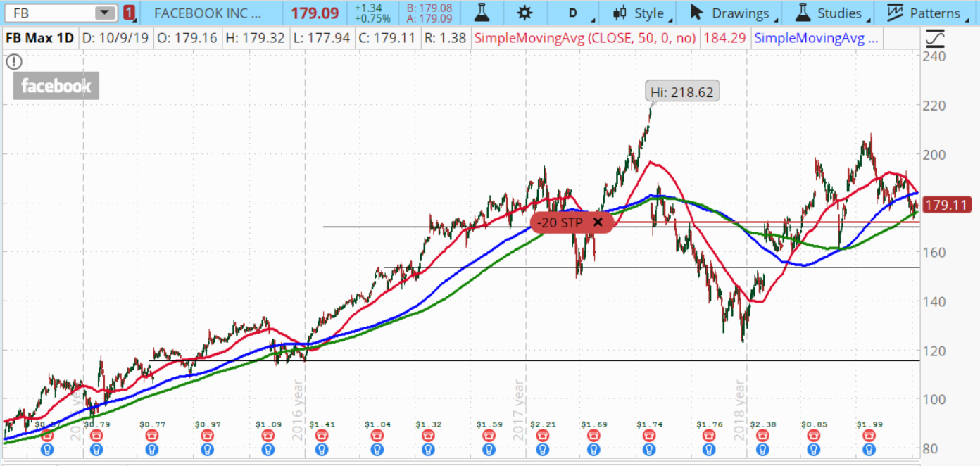The height and width of the screenshot is (466, 980).
Task: Click the Hi: 218.62 price bubble
Action: (x=684, y=92)
